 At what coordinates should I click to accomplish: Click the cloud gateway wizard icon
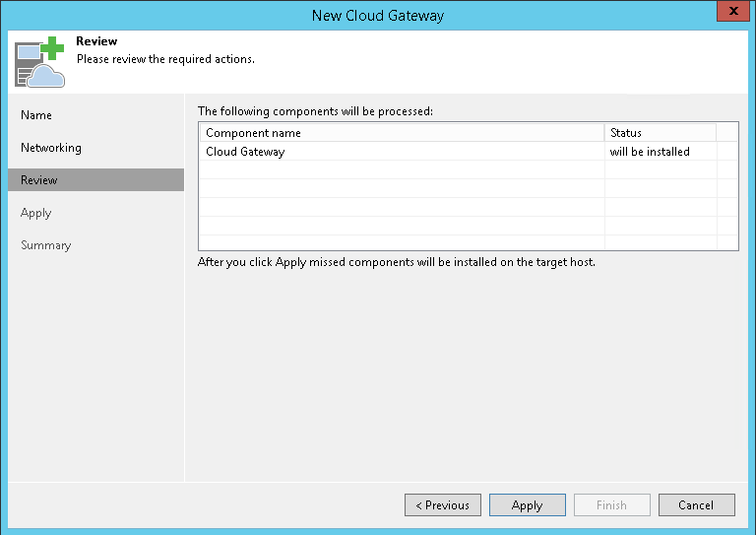39,62
